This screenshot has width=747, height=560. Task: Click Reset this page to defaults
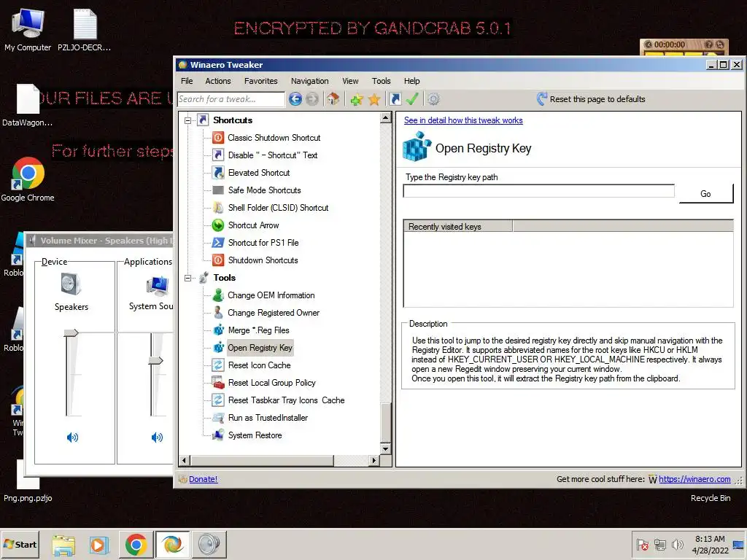pyautogui.click(x=591, y=99)
